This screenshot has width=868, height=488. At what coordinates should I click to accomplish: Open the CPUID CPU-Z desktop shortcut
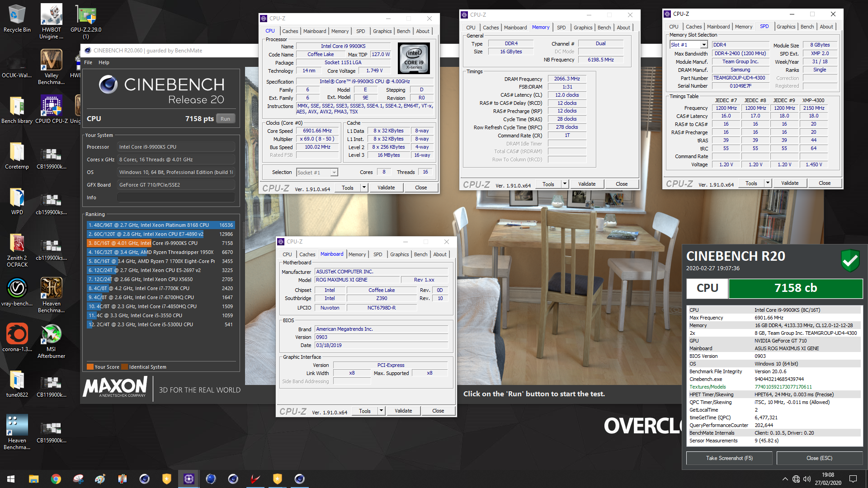[51, 109]
